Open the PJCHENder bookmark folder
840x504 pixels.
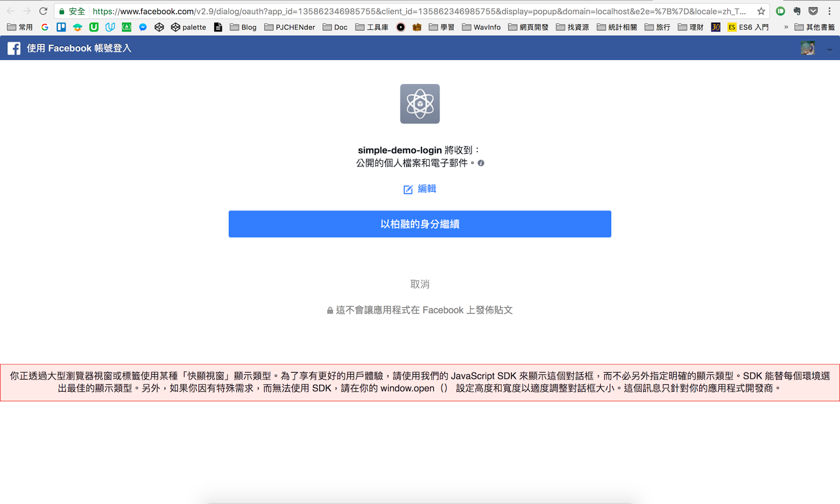point(290,27)
